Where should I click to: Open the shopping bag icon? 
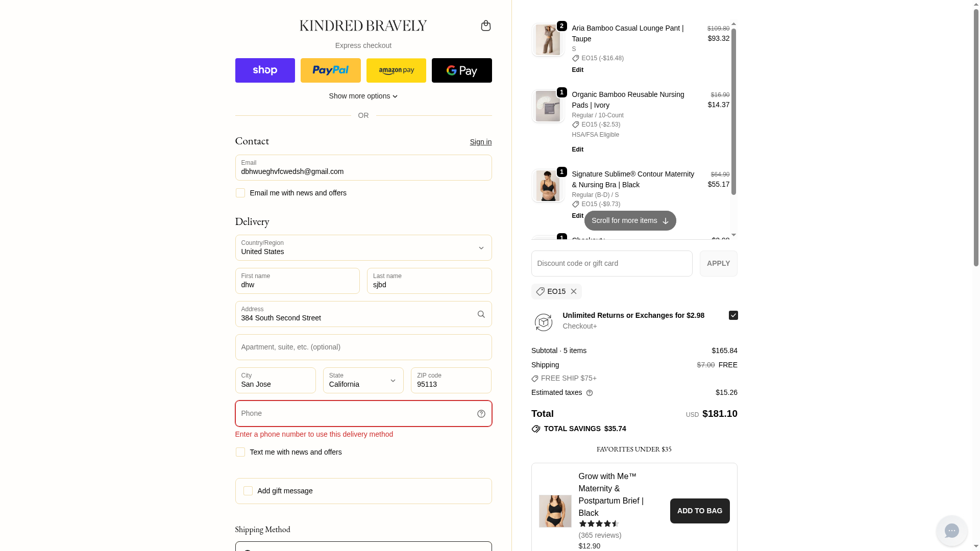point(485,26)
